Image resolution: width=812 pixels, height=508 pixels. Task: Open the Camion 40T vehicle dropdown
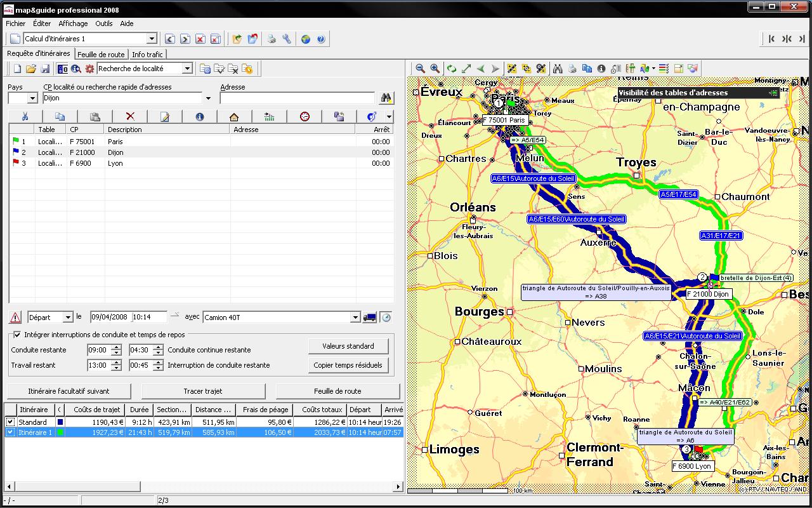tap(355, 317)
